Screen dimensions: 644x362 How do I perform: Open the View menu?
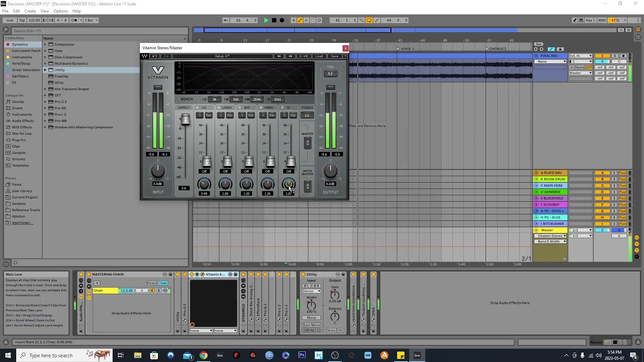click(x=45, y=11)
